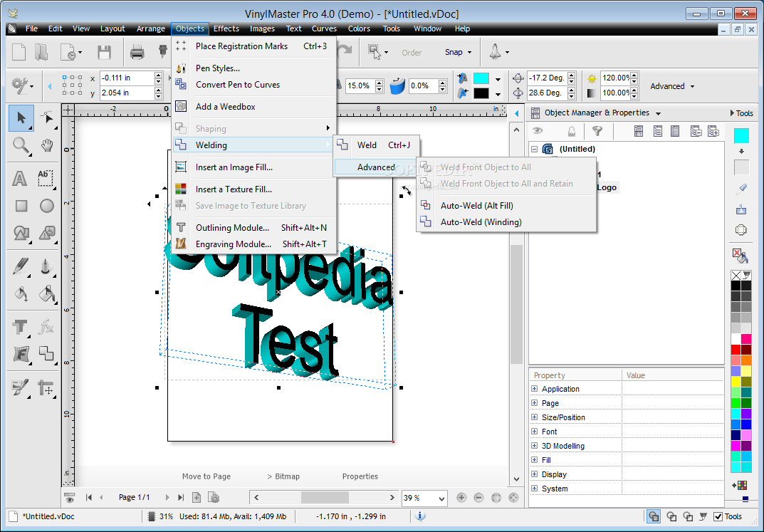Image resolution: width=764 pixels, height=532 pixels.
Task: Expand the Font property group
Action: [534, 431]
